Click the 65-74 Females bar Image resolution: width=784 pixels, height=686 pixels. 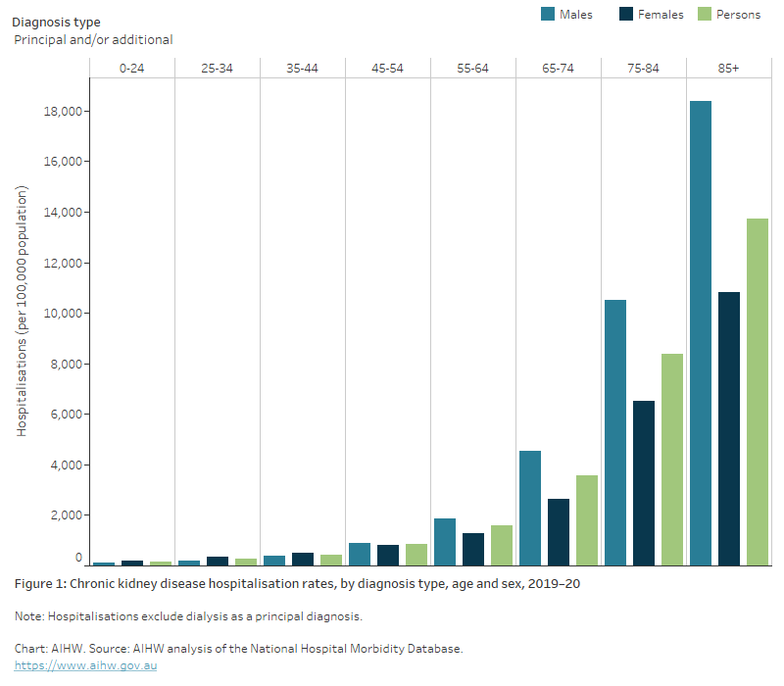coord(559,532)
